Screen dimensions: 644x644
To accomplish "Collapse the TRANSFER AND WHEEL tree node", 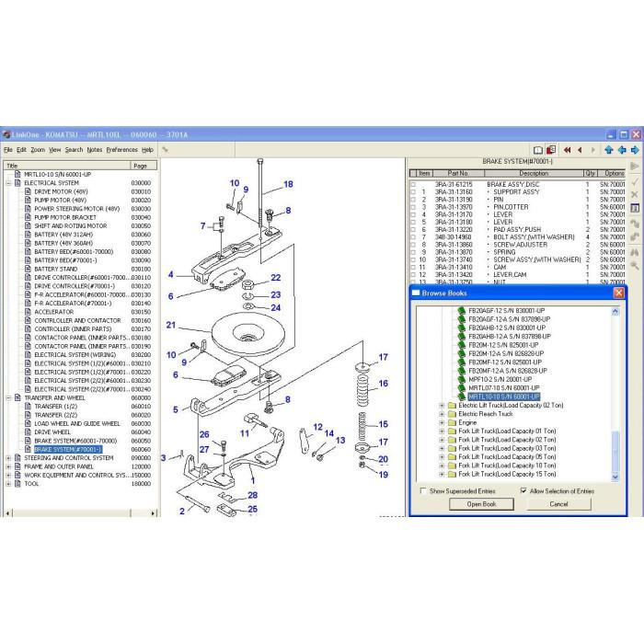I will click(8, 398).
